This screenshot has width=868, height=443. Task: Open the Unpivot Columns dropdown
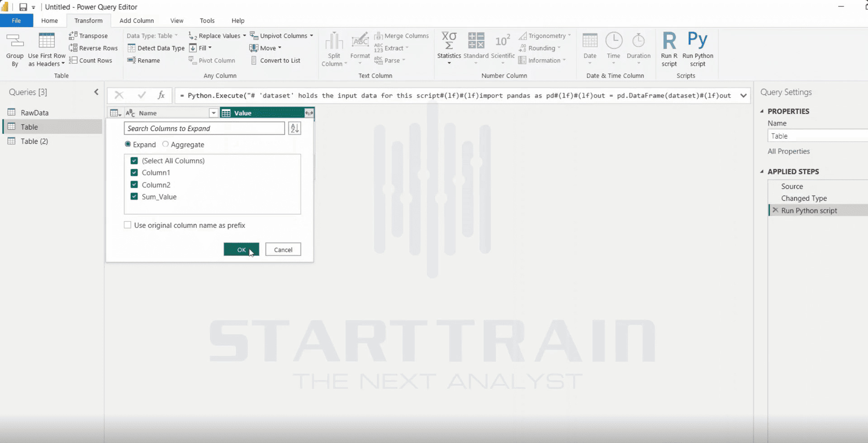tap(311, 36)
